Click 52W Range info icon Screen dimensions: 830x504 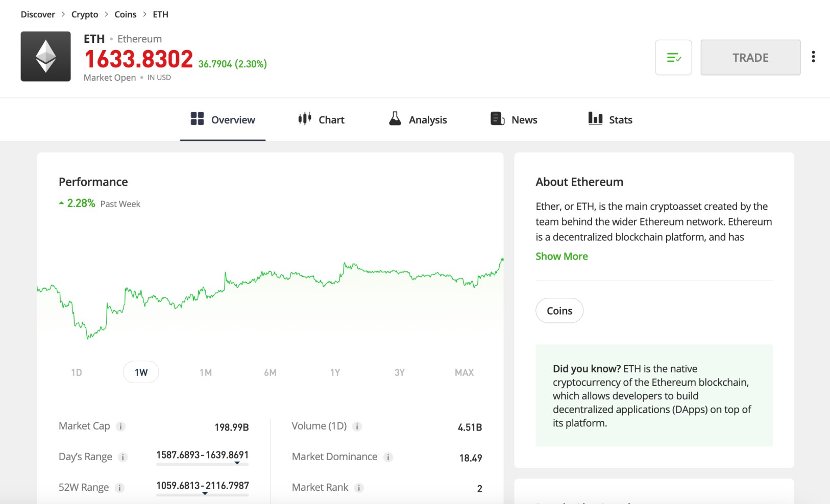120,488
